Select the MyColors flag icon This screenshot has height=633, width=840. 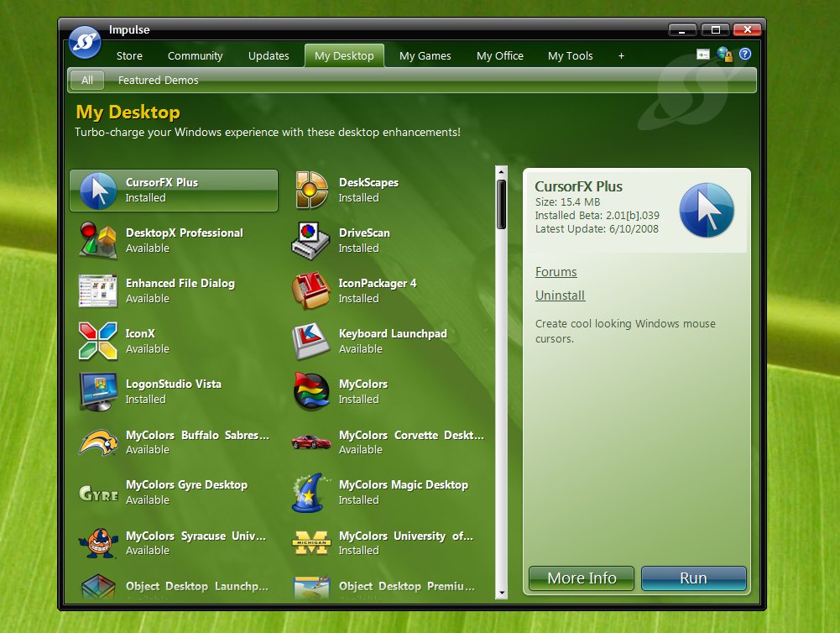click(x=311, y=391)
